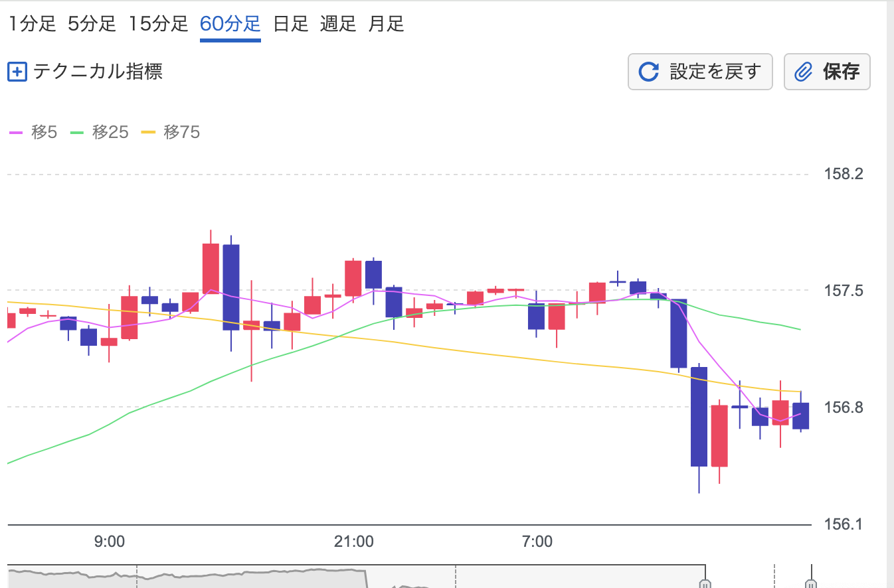
Task: Click the 158.2 price axis label
Action: 843,175
